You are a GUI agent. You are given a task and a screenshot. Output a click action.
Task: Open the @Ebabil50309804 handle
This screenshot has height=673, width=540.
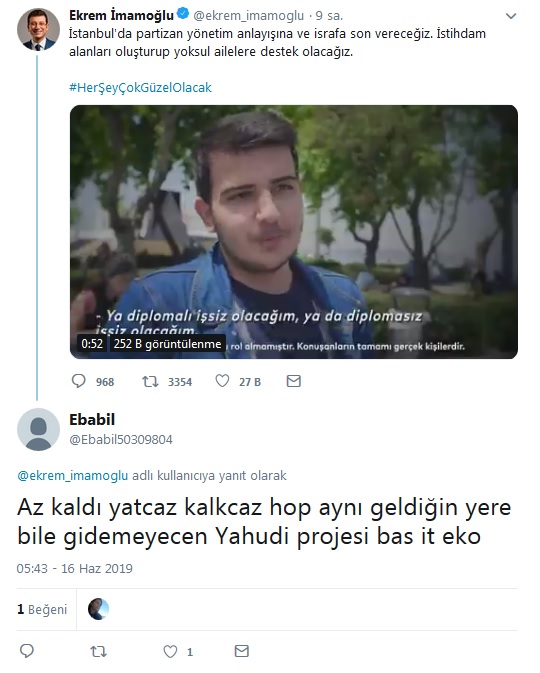121,440
